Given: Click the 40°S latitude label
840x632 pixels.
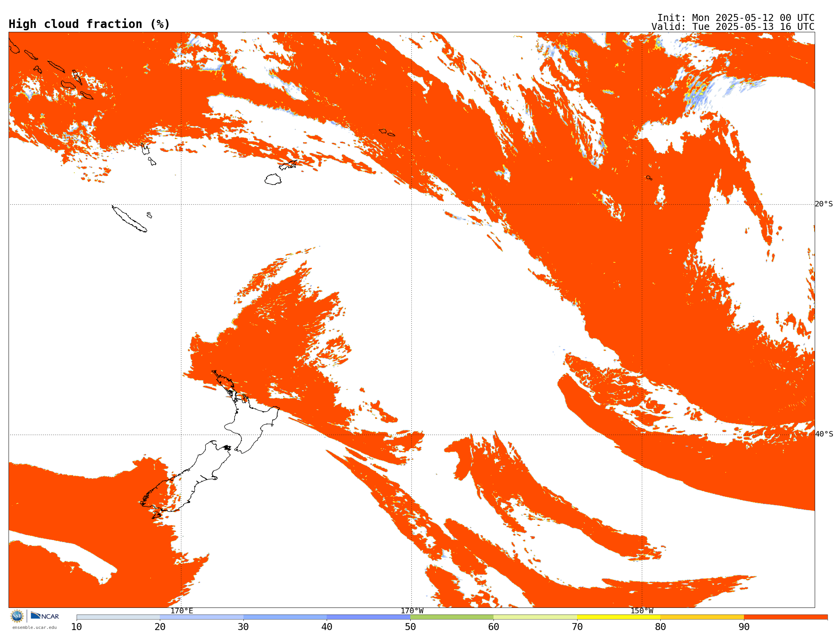Looking at the screenshot, I should pyautogui.click(x=824, y=434).
